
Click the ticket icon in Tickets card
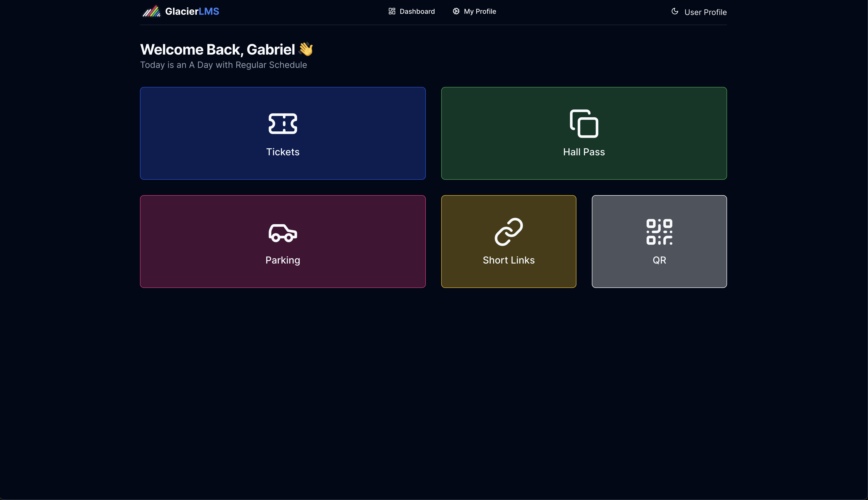coord(283,124)
